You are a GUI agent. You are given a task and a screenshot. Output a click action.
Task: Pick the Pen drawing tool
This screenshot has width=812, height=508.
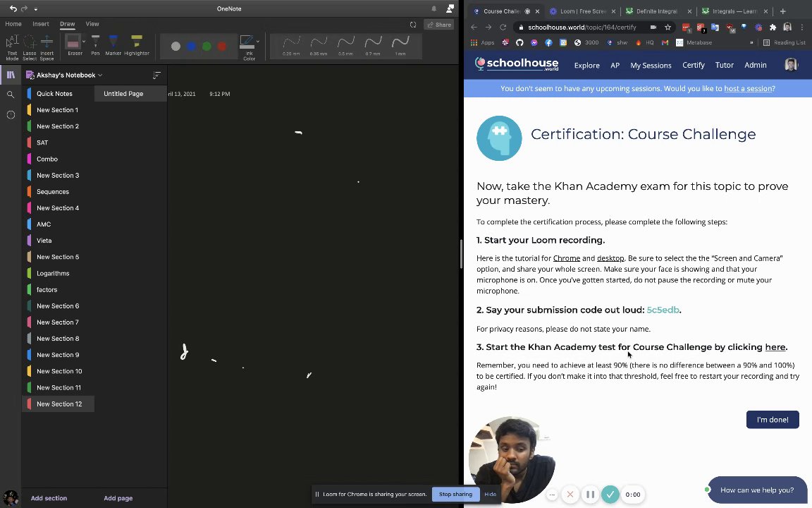click(95, 45)
